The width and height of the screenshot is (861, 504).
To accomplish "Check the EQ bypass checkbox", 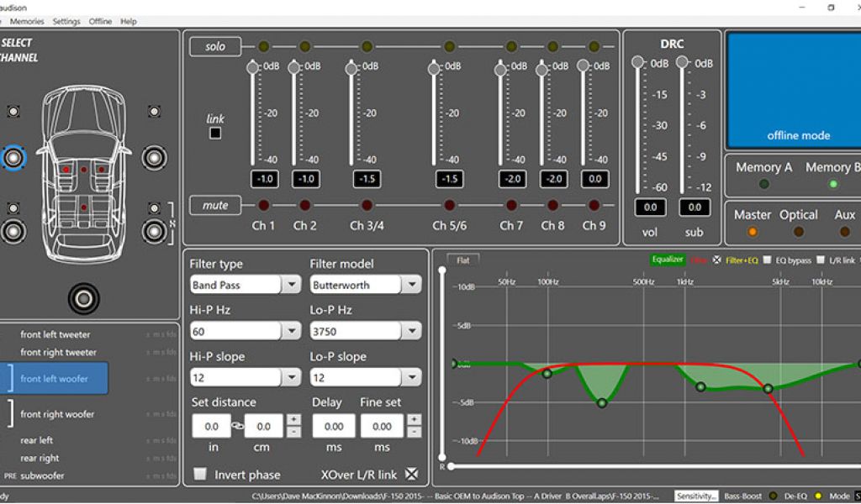I will [x=767, y=260].
